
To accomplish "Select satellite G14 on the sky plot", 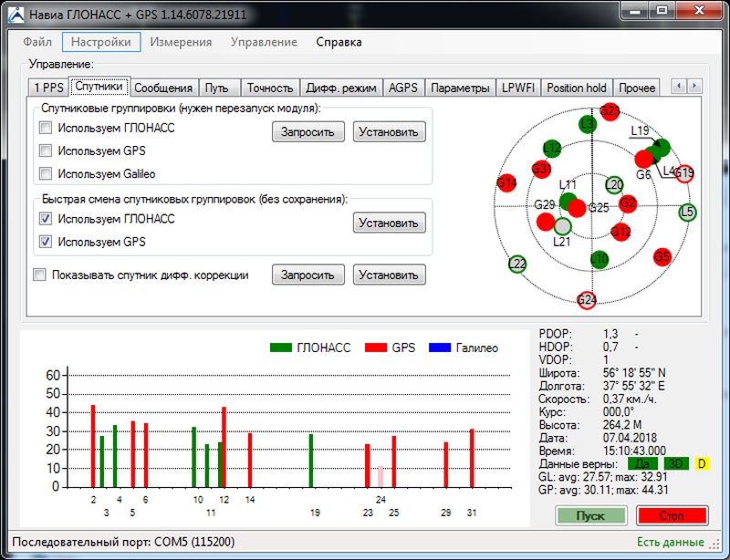I will [506, 183].
